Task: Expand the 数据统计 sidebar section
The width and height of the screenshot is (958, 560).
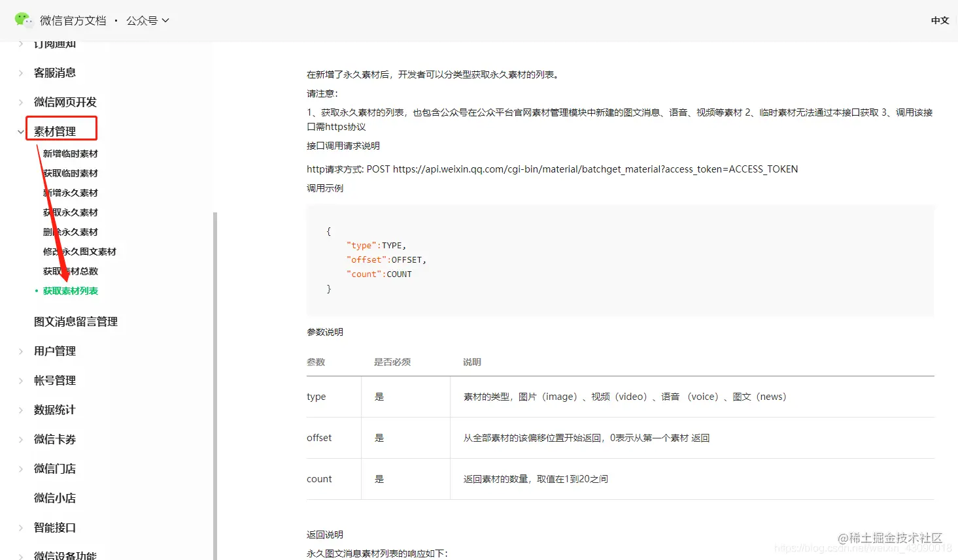Action: [x=54, y=409]
